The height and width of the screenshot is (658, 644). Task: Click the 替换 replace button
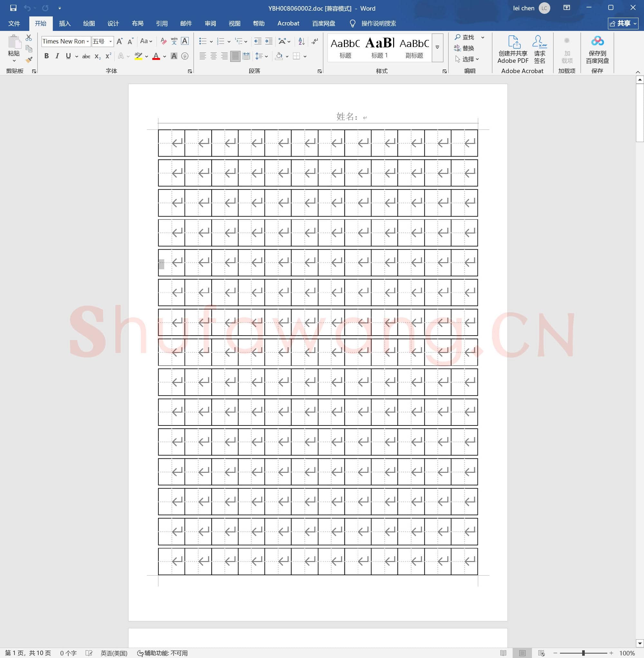(x=464, y=48)
